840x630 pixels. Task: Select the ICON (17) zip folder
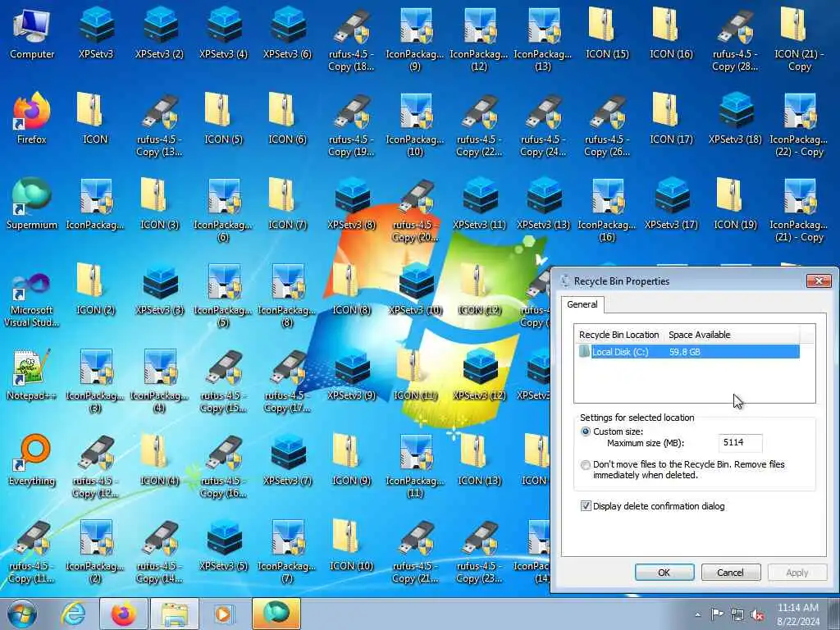pyautogui.click(x=671, y=119)
